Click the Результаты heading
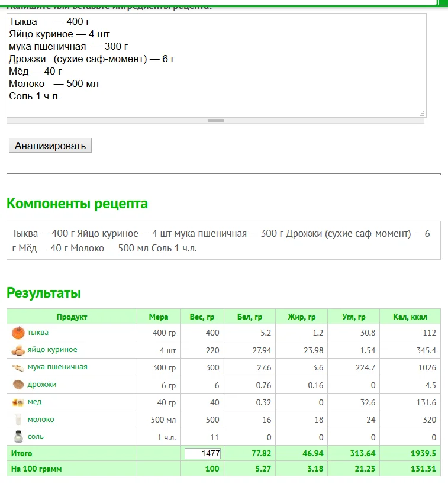 (x=44, y=293)
